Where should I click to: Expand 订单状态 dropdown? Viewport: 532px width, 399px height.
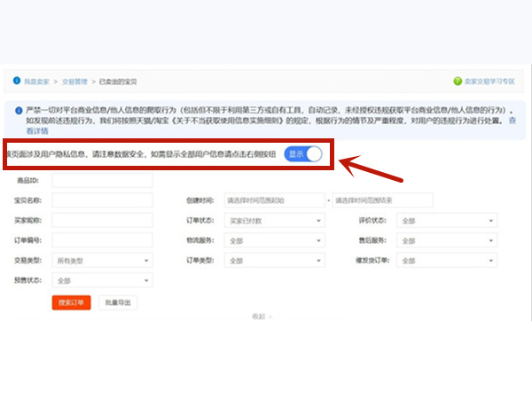275,221
